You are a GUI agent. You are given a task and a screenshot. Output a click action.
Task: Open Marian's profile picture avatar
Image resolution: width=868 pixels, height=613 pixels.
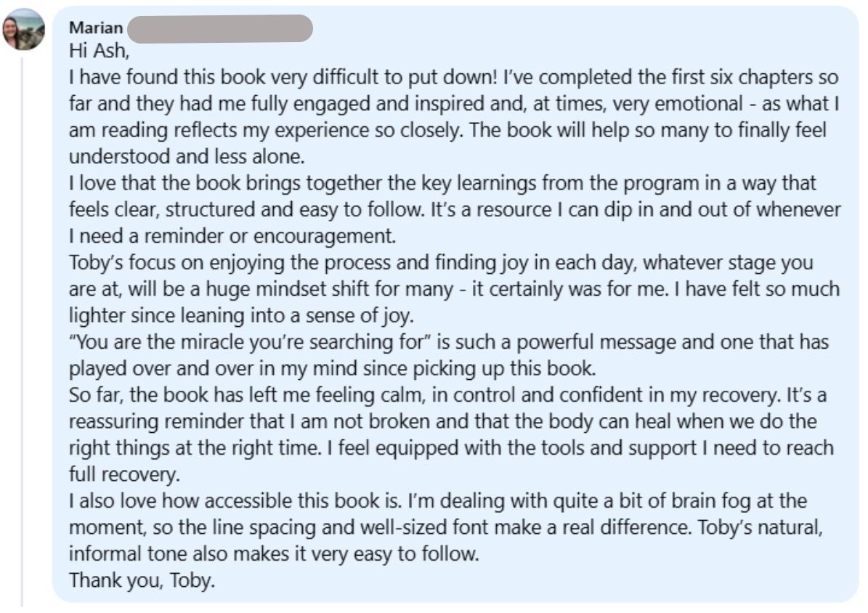pos(23,29)
